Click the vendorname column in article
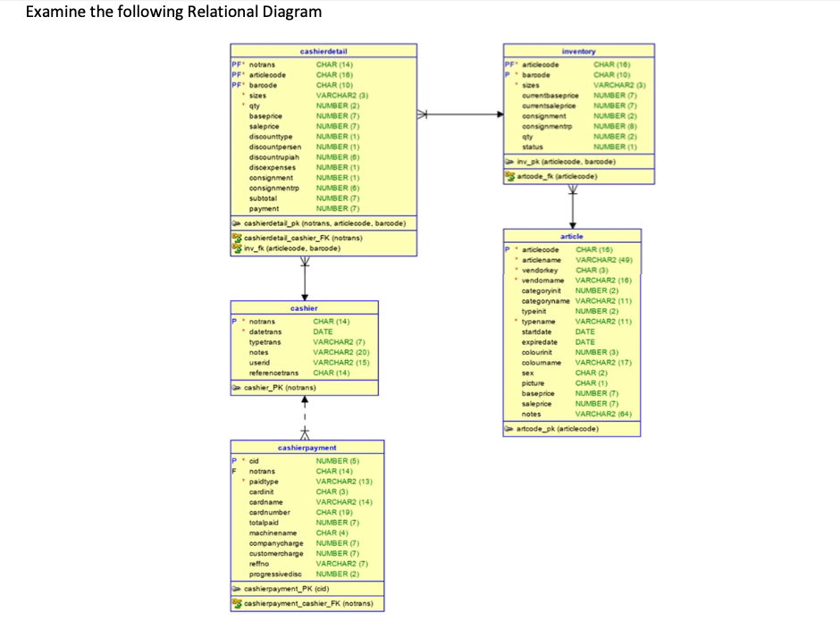This screenshot has width=840, height=629. click(542, 281)
